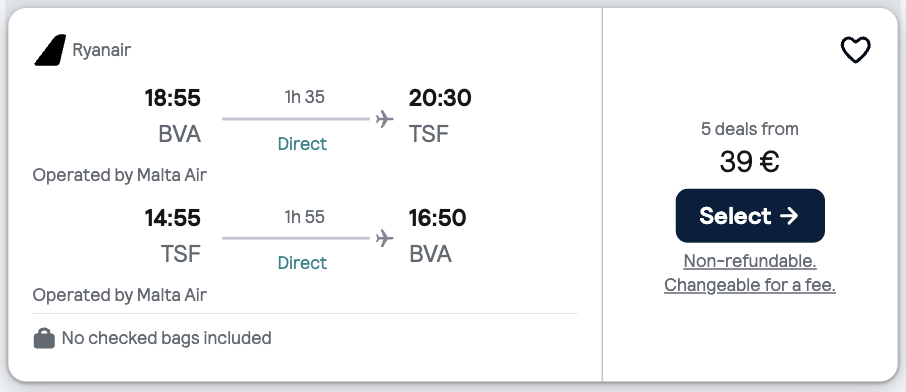This screenshot has width=906, height=392.
Task: Click the 18:55 departure time
Action: (172, 98)
